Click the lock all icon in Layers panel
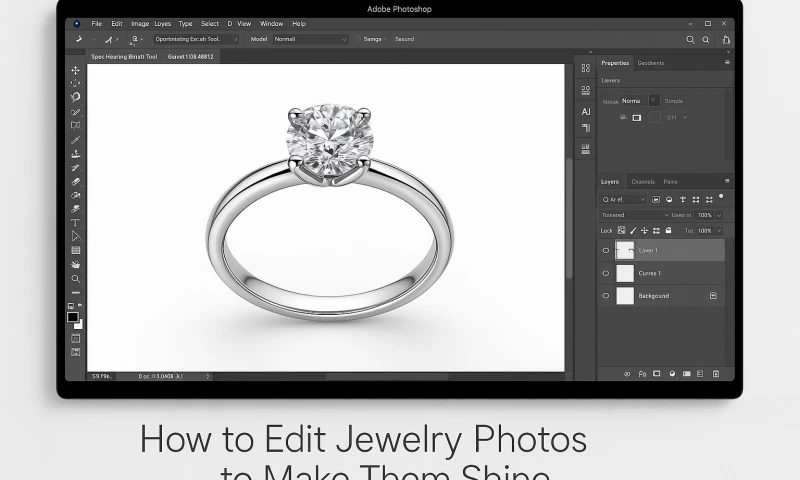The height and width of the screenshot is (480, 800). pos(669,230)
